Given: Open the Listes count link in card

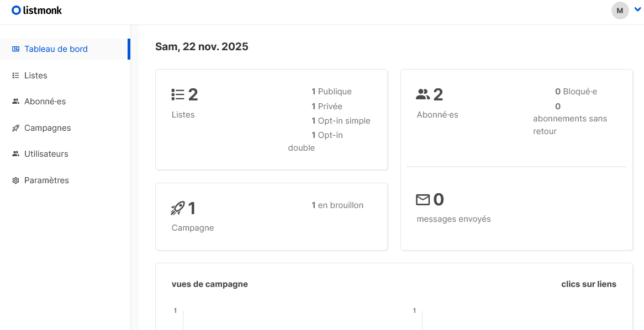Looking at the screenshot, I should [x=193, y=95].
